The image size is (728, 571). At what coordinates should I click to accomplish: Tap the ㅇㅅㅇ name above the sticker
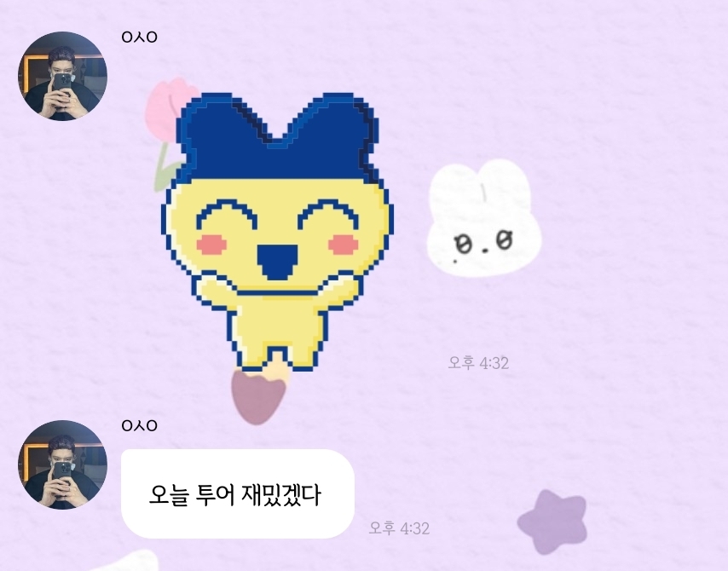(x=139, y=37)
